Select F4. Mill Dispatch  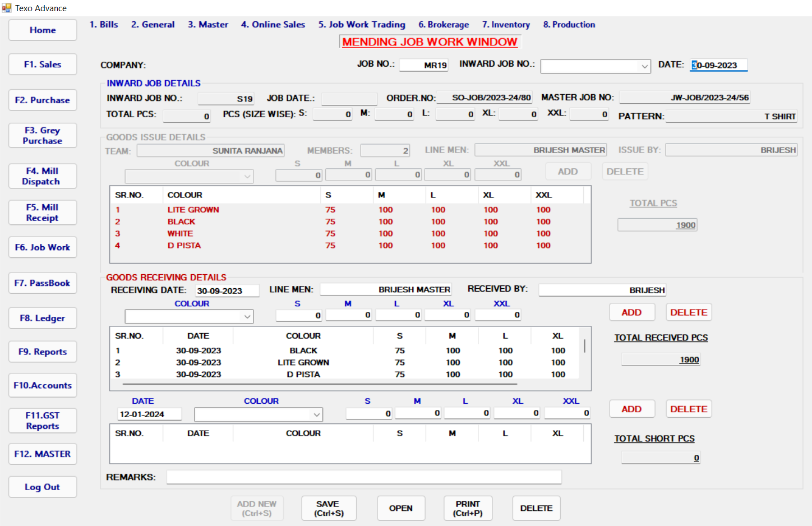click(x=43, y=176)
